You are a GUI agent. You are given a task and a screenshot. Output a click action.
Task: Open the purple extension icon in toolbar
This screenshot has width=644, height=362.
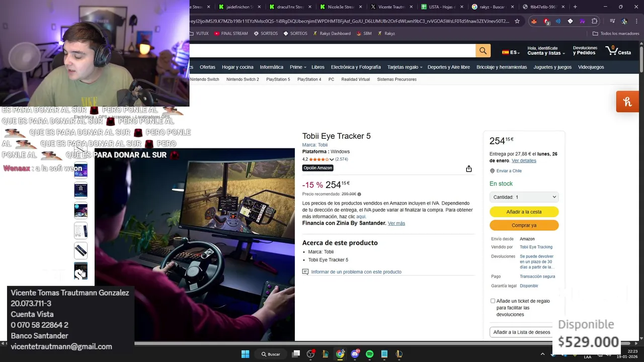point(582,21)
